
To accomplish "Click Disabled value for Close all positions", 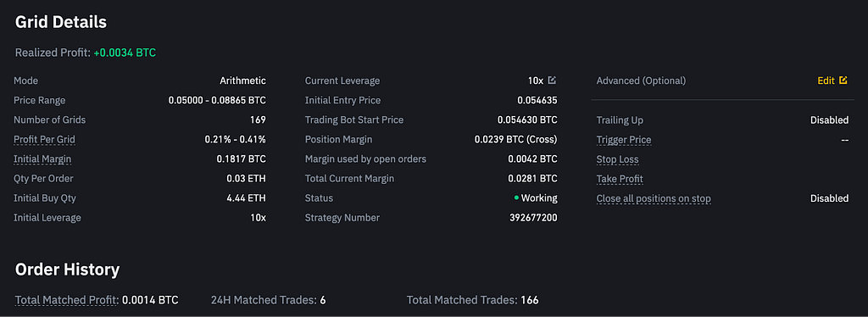I will (x=829, y=198).
